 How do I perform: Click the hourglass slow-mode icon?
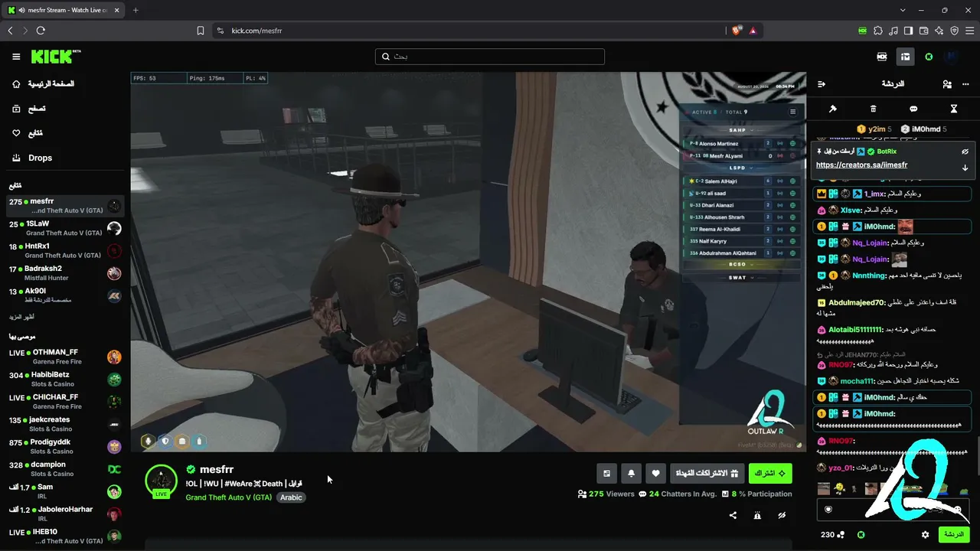point(954,109)
